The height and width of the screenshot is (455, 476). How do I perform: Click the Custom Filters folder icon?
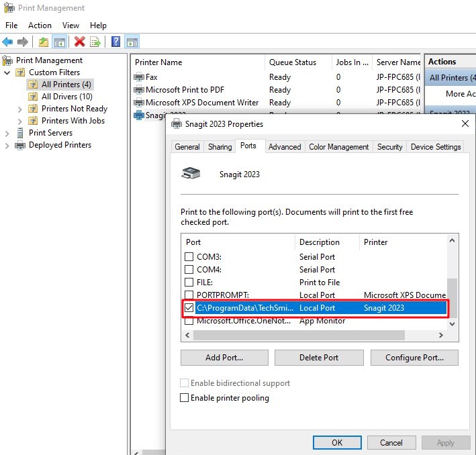tap(20, 72)
